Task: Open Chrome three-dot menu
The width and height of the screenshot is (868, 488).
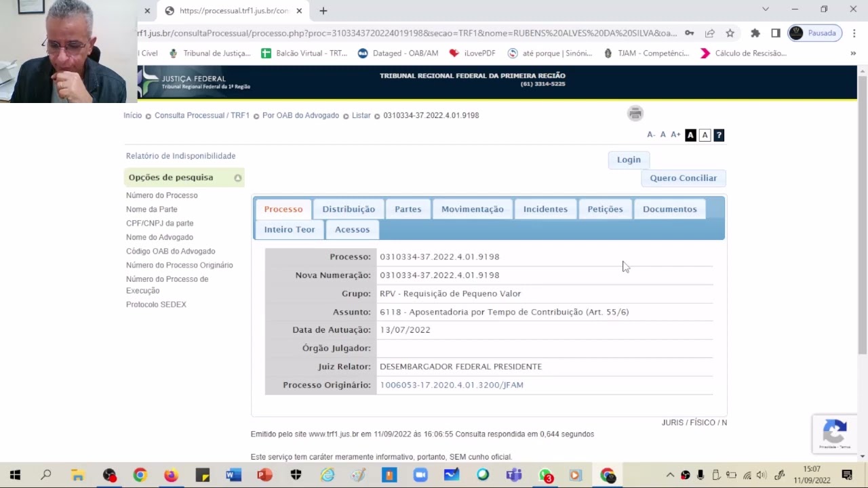Action: click(x=854, y=33)
